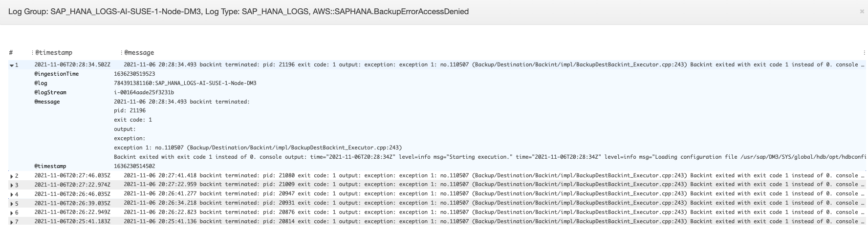Expand log row 3
The width and height of the screenshot is (868, 233).
click(x=12, y=185)
